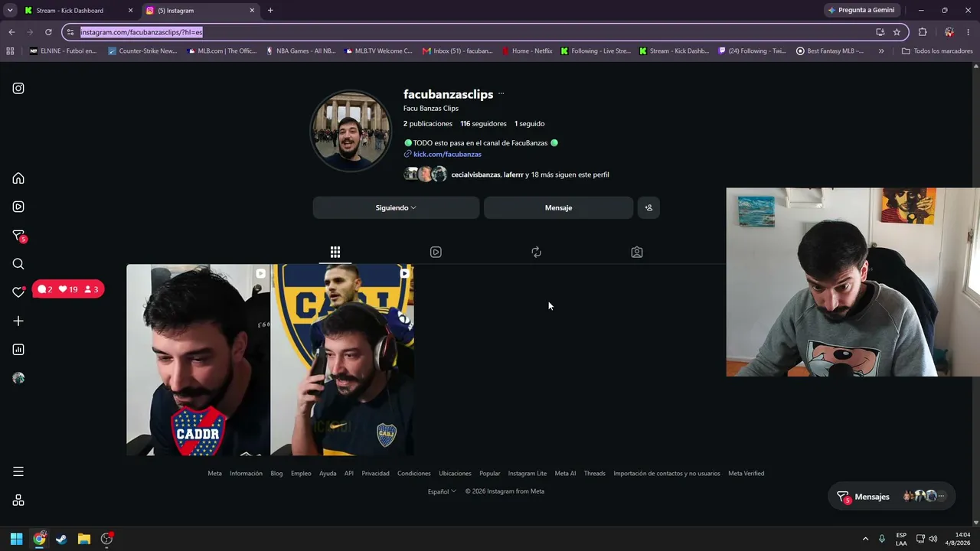The image size is (980, 551).
Task: Click Pregunta a Gemini button
Action: pyautogui.click(x=861, y=11)
